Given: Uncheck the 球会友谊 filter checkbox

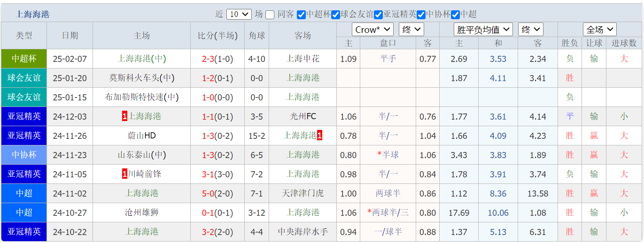Looking at the screenshot, I should click(x=335, y=15).
